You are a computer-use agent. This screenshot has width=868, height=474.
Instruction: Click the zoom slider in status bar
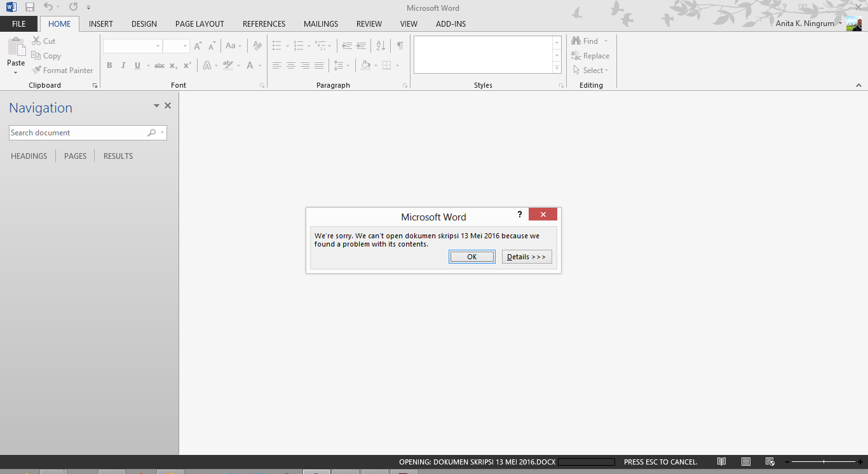click(x=824, y=462)
